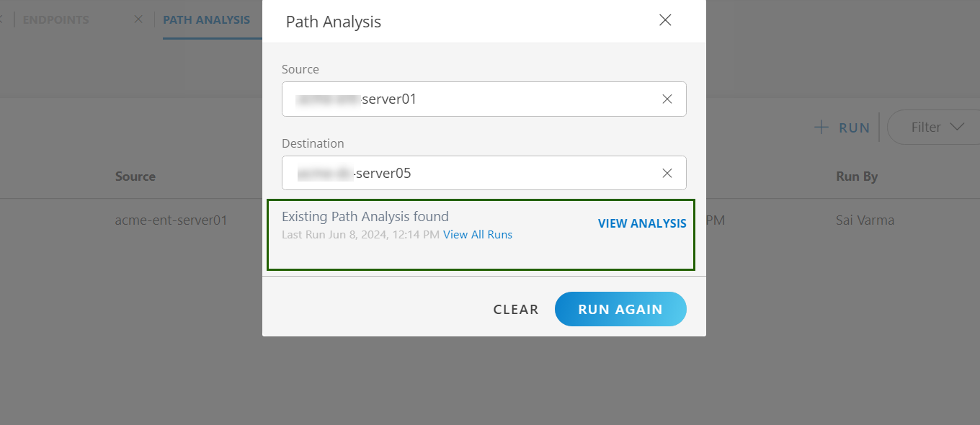Clear the Source field with X icon
This screenshot has height=425, width=980.
[x=667, y=99]
